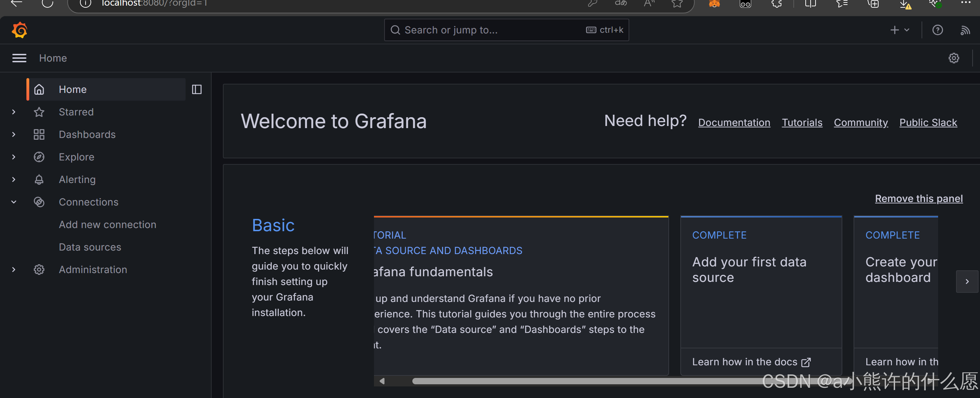
Task: Open Explore in the sidebar
Action: point(76,157)
